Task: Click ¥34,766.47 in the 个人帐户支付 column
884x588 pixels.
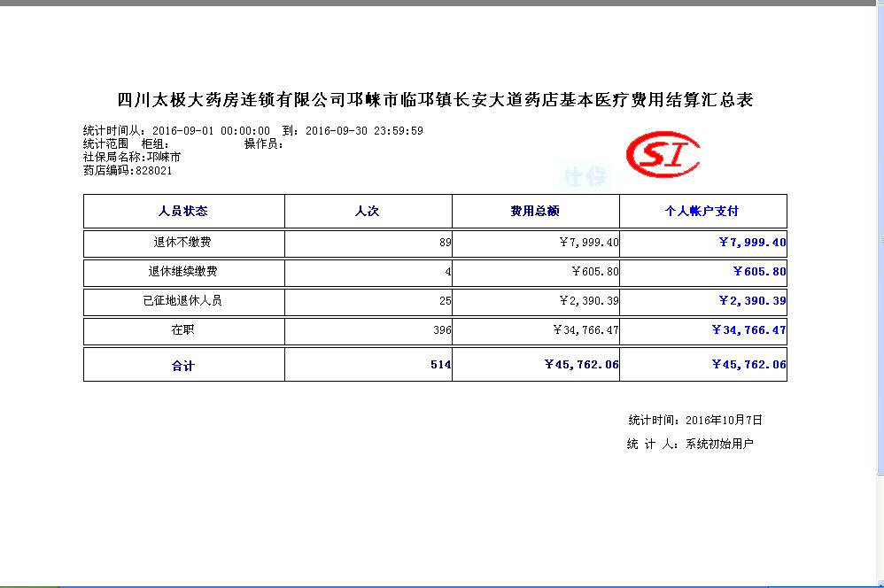Action: tap(749, 330)
